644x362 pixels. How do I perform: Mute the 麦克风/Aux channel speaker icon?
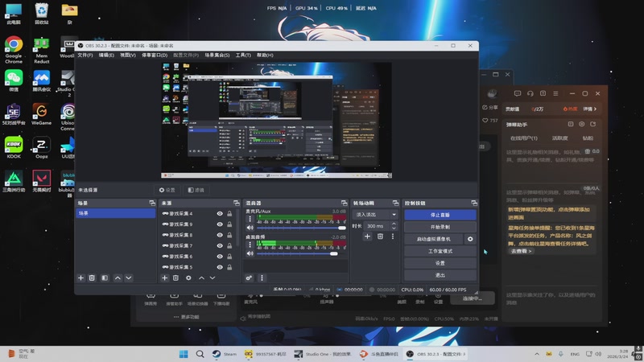pos(250,228)
